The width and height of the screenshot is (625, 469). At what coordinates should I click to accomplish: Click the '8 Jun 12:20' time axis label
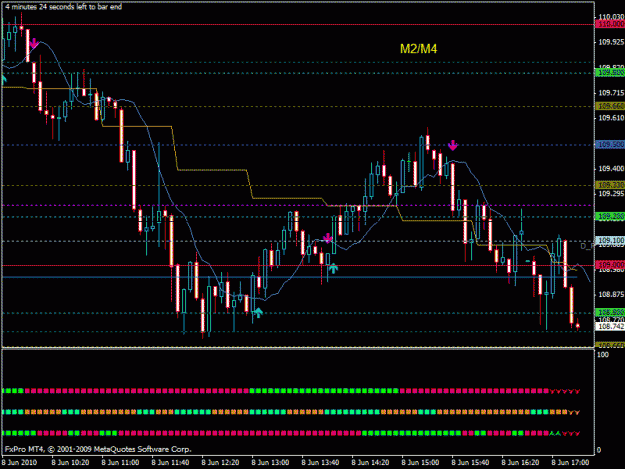click(x=220, y=463)
